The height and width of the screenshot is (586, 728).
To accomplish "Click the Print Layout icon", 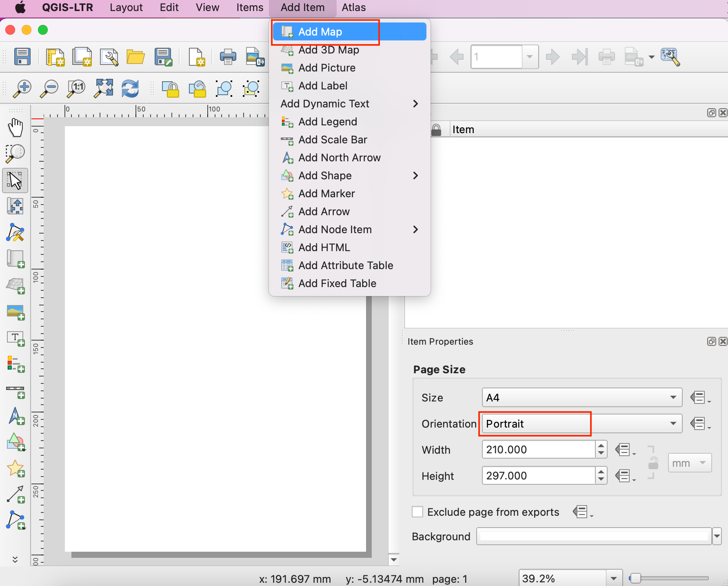I will pyautogui.click(x=228, y=57).
